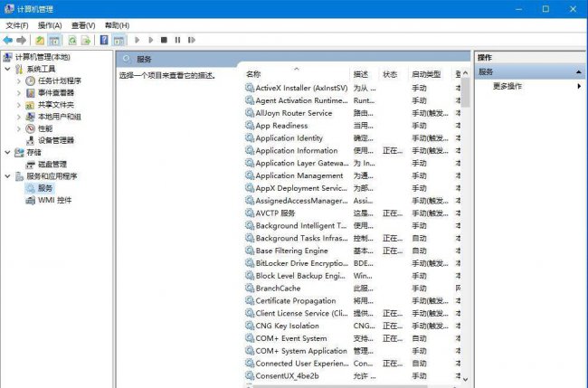The image size is (588, 388).
Task: Expand the 性能 tree node
Action: (19, 128)
